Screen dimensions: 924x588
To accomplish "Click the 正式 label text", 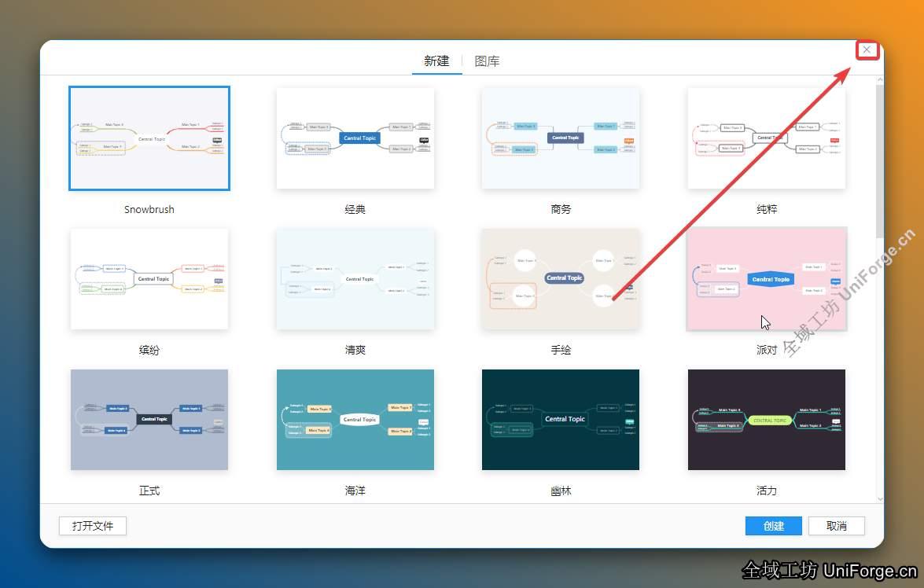I will pos(149,491).
